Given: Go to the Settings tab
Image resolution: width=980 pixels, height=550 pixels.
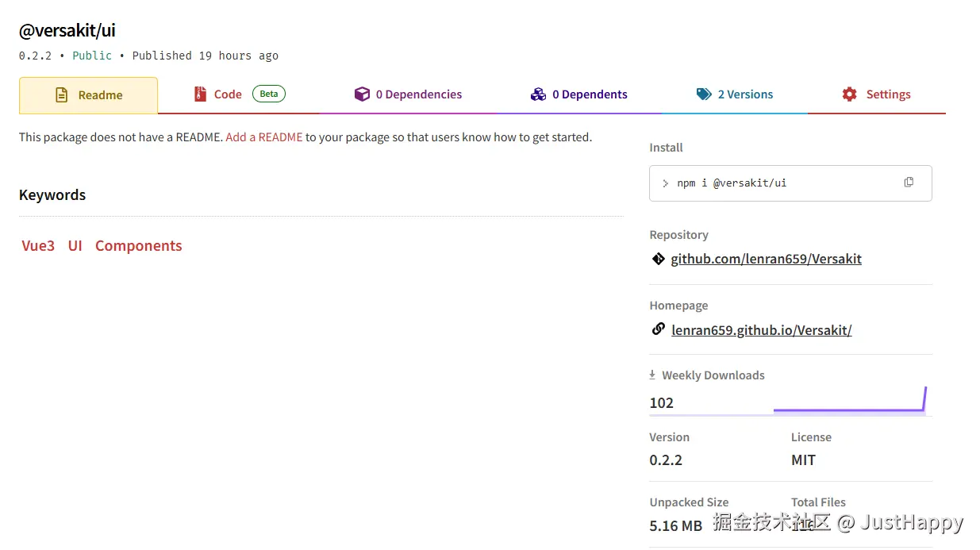Looking at the screenshot, I should coord(876,94).
